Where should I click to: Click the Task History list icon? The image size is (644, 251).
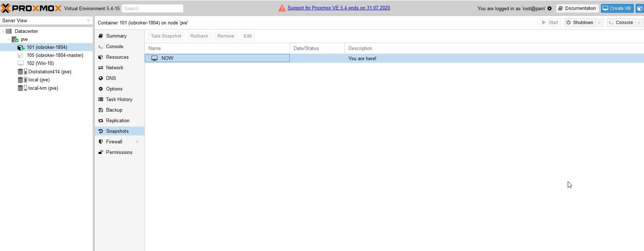click(x=101, y=100)
